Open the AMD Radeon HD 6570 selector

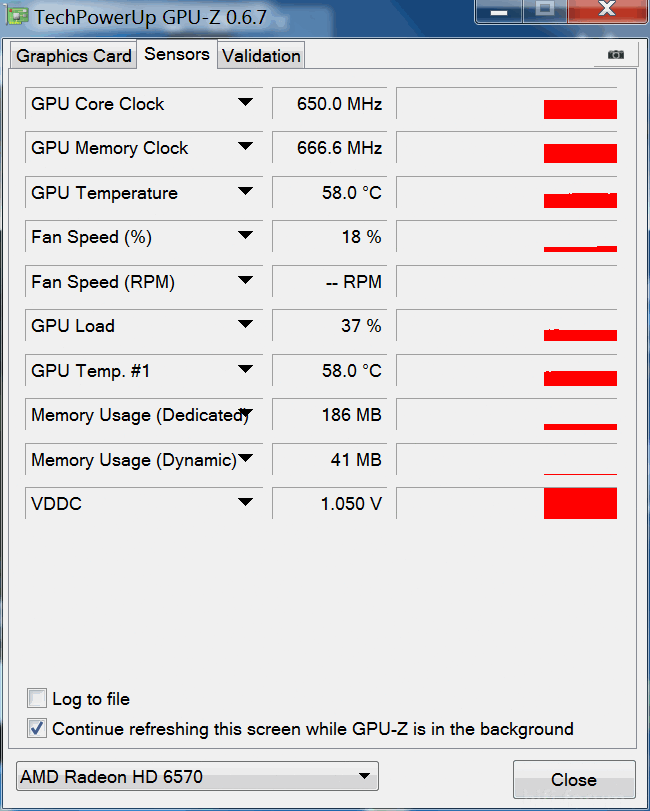[198, 777]
